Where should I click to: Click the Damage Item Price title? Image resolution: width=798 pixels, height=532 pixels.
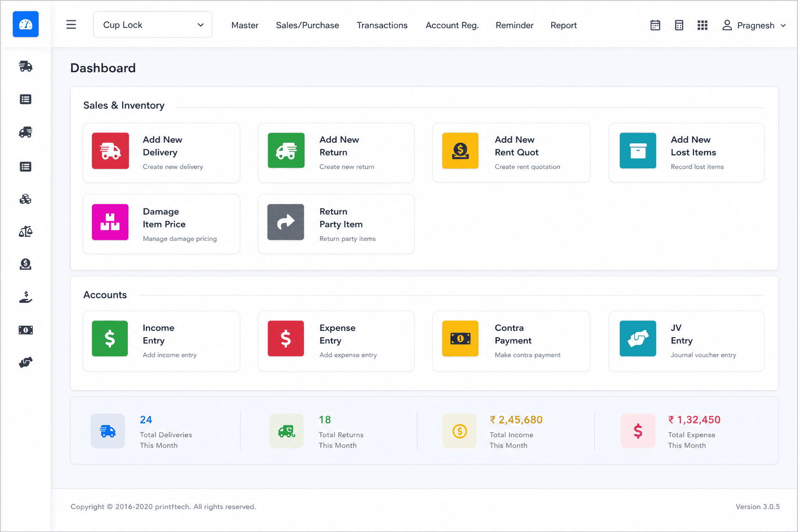tap(164, 218)
